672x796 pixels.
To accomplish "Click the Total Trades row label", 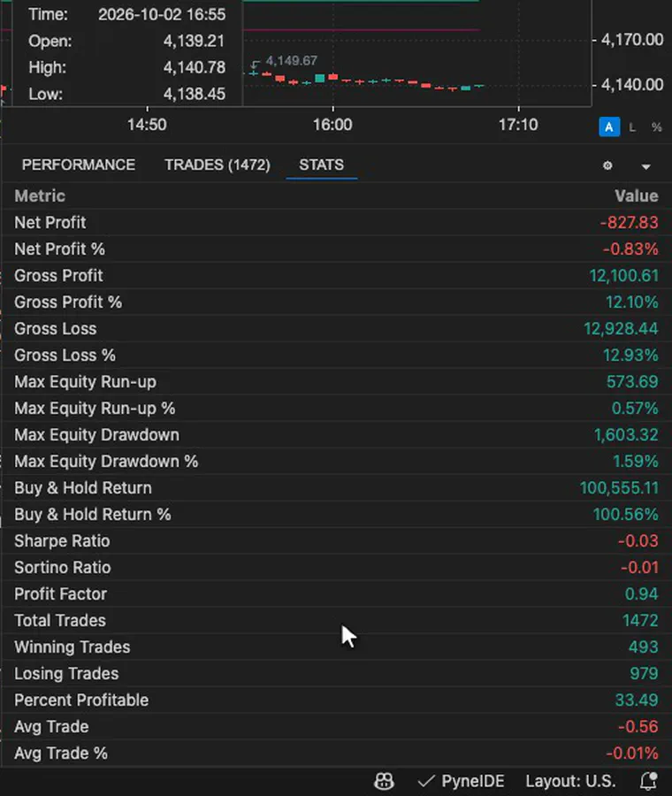I will (x=60, y=620).
